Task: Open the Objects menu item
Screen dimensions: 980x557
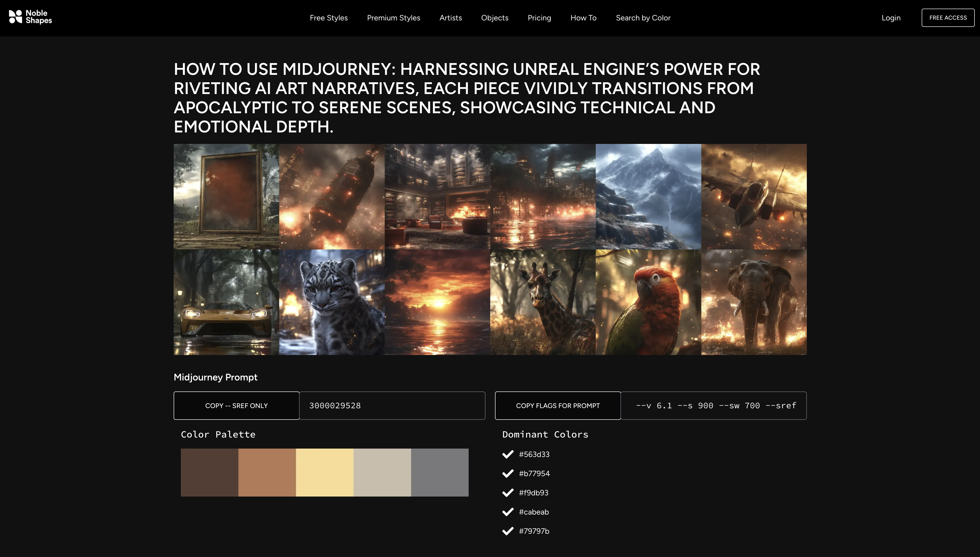Action: point(495,18)
